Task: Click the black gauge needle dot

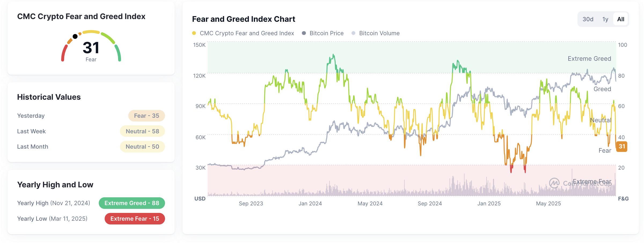Action: coord(75,36)
